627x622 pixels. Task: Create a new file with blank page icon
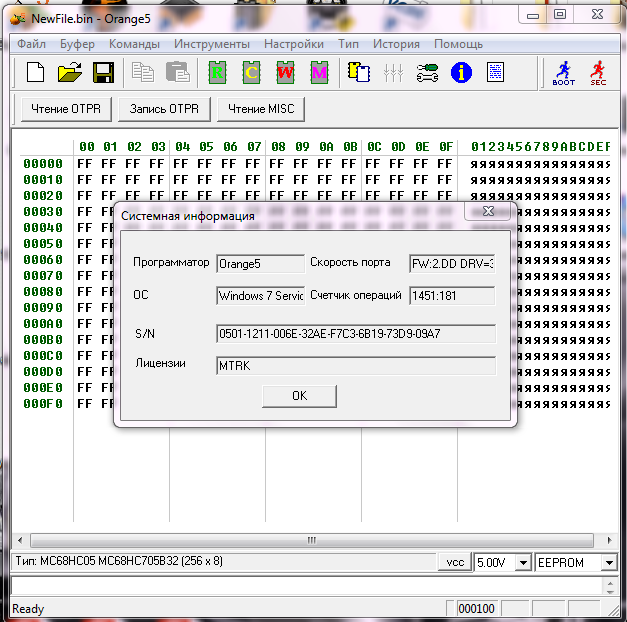point(36,73)
